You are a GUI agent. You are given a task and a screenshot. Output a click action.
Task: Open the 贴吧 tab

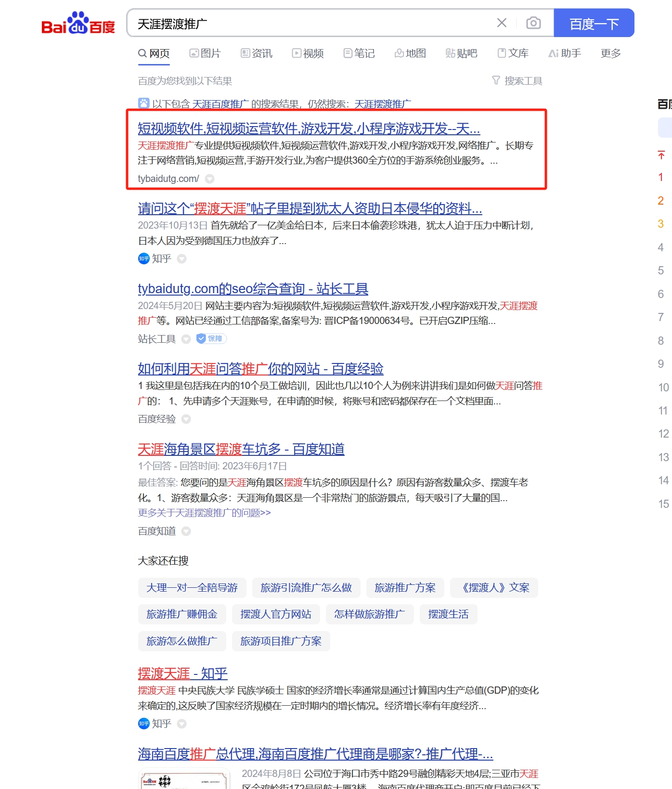(x=462, y=53)
